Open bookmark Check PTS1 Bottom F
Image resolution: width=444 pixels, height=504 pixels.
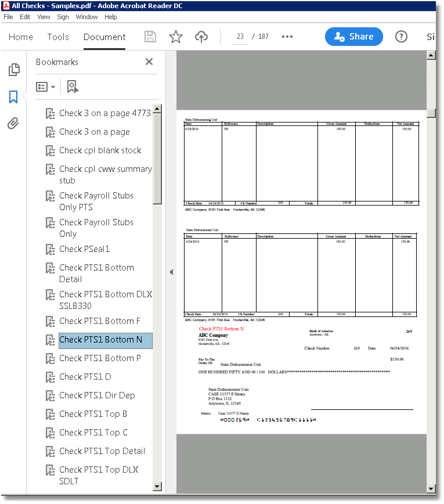100,321
